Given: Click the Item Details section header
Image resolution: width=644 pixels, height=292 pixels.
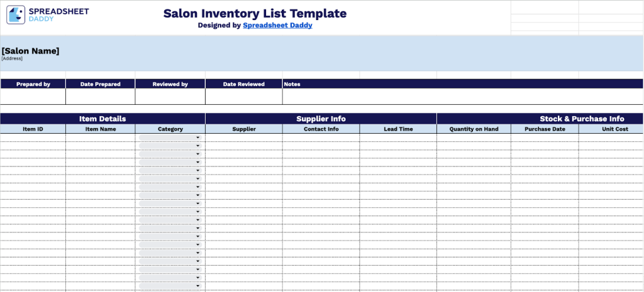Looking at the screenshot, I should (103, 119).
